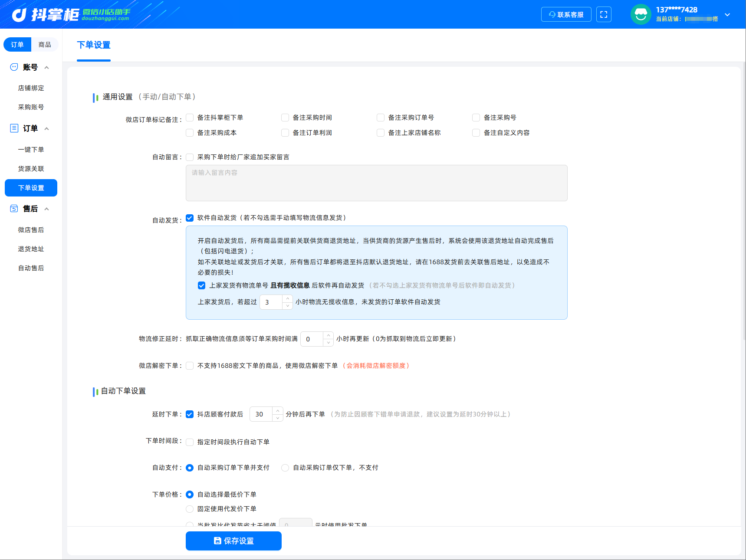The height and width of the screenshot is (560, 746).
Task: Select 自动采购订单仅下单，不支付 radio option
Action: 285,468
